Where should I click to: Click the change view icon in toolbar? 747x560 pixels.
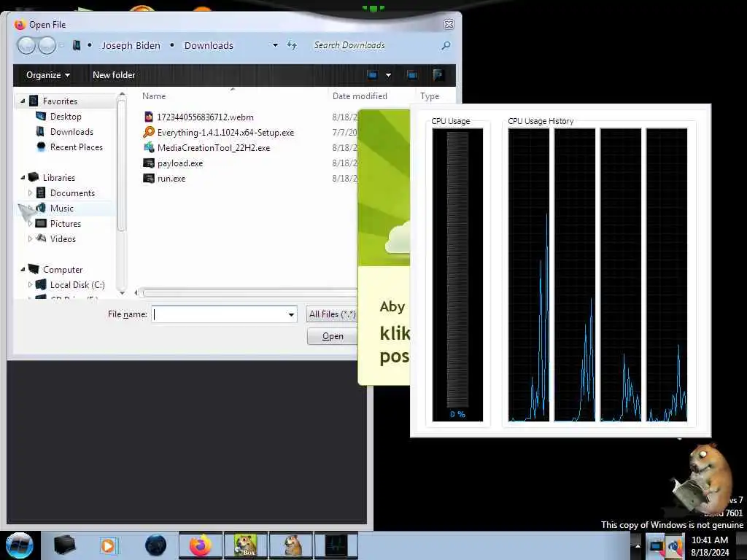click(372, 75)
